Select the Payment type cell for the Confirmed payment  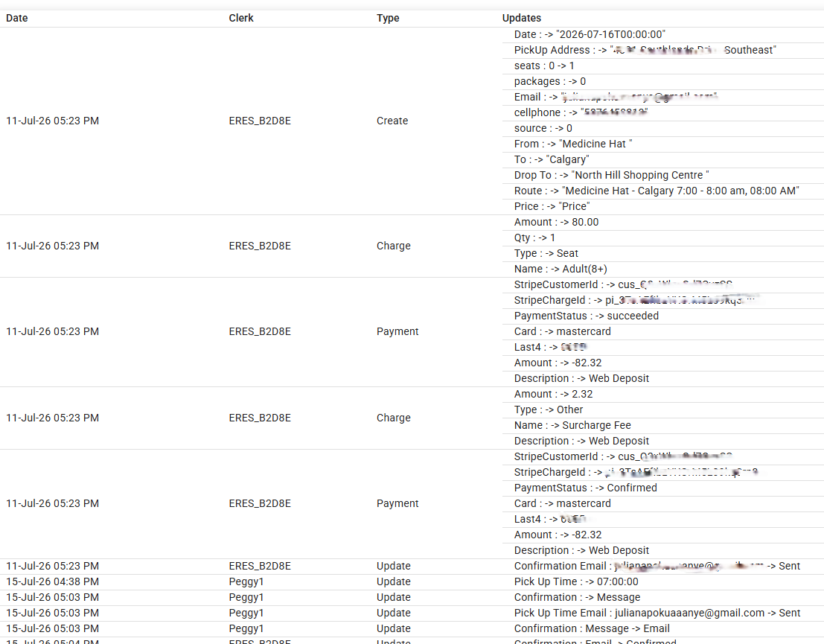(397, 503)
